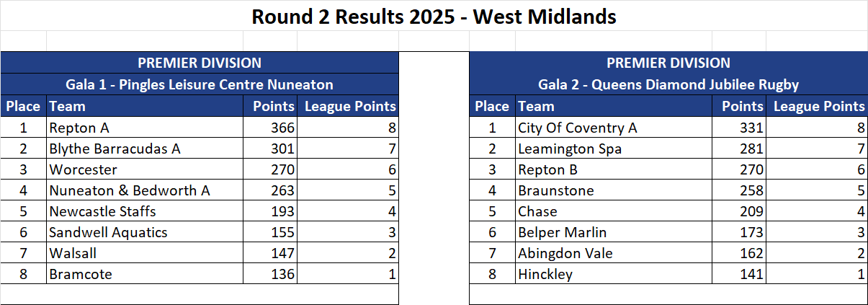The height and width of the screenshot is (305, 868).
Task: Select points value 331 for Coventry
Action: click(738, 128)
